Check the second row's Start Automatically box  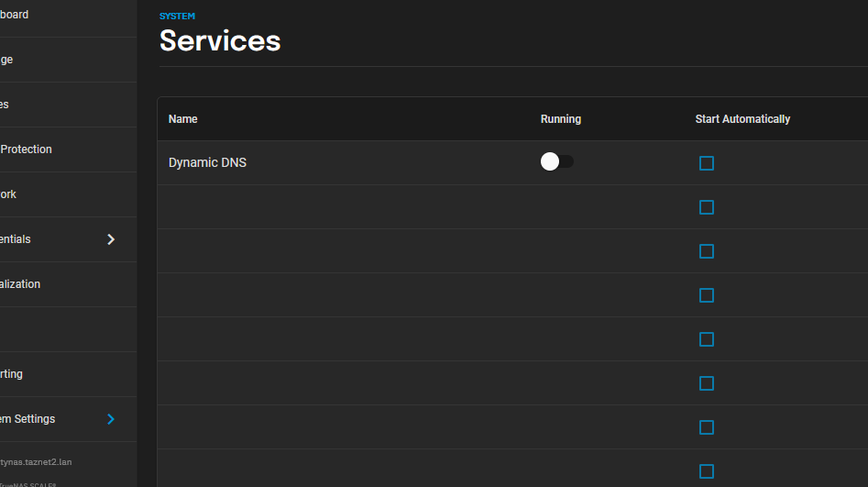coord(707,207)
